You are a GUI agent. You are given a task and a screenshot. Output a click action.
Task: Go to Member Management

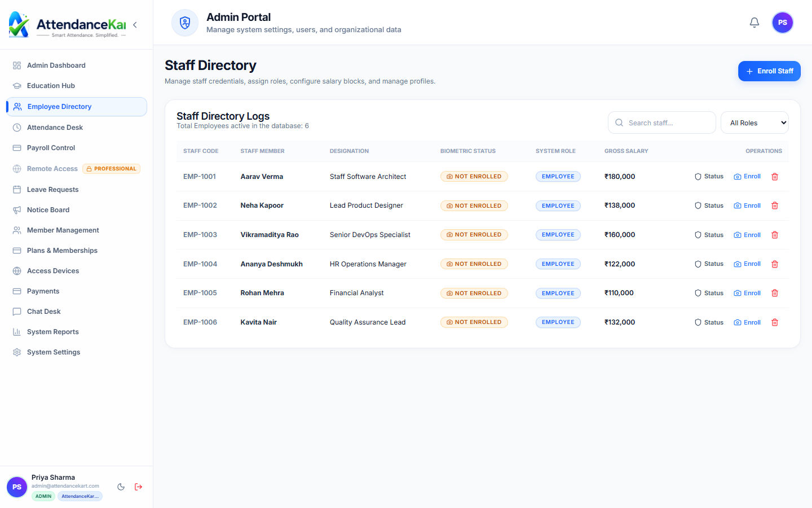(77, 230)
